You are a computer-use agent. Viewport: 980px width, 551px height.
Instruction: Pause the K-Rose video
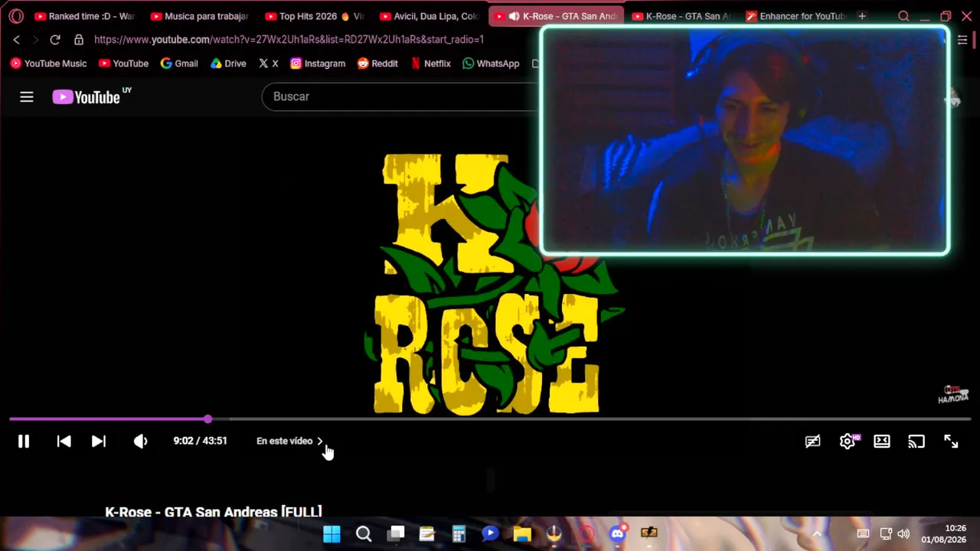click(x=24, y=442)
